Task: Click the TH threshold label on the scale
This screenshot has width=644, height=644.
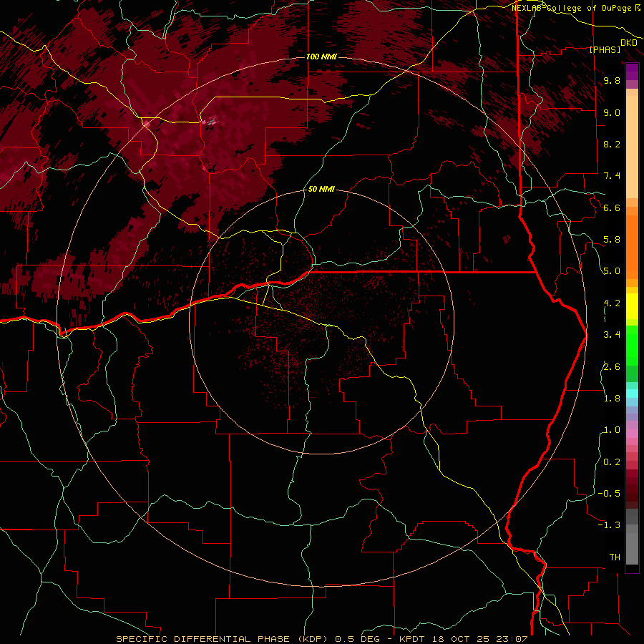Action: (615, 557)
